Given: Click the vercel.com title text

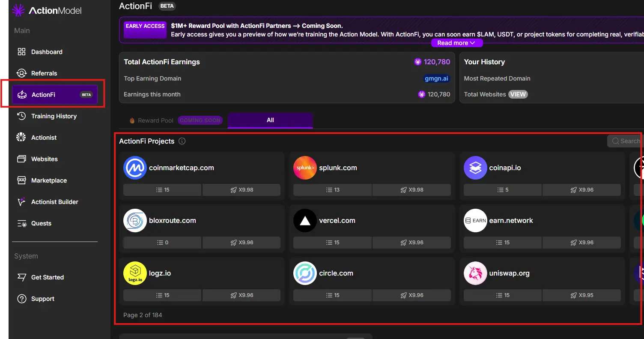Looking at the screenshot, I should pyautogui.click(x=337, y=220).
